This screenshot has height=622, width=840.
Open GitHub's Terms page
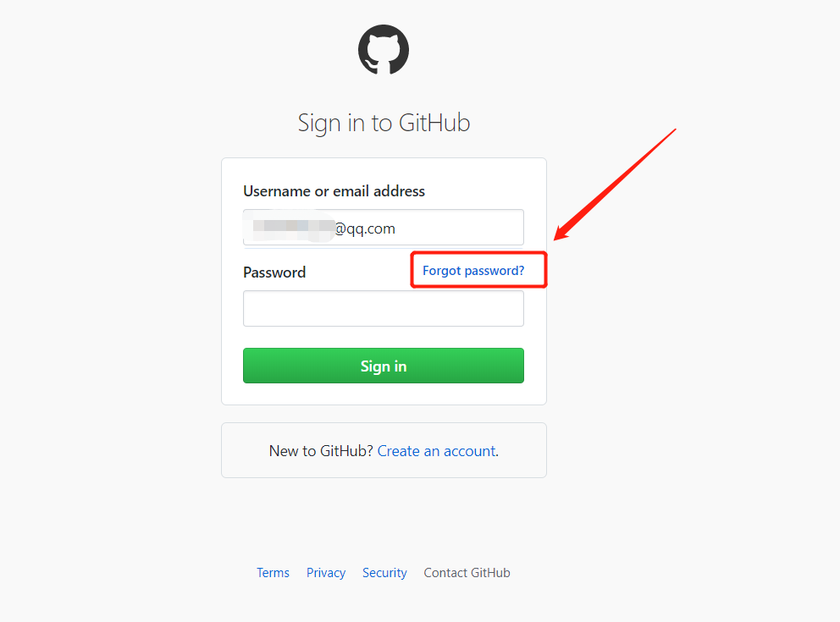tap(273, 573)
